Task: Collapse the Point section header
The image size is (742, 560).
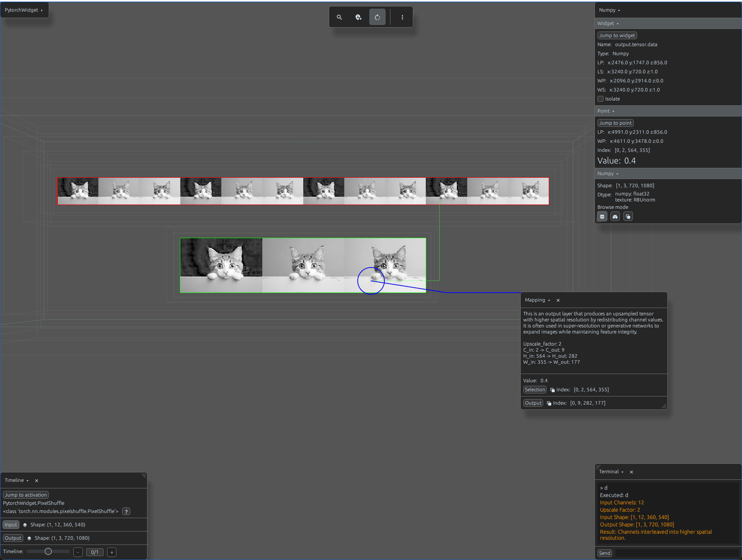Action: [x=606, y=111]
